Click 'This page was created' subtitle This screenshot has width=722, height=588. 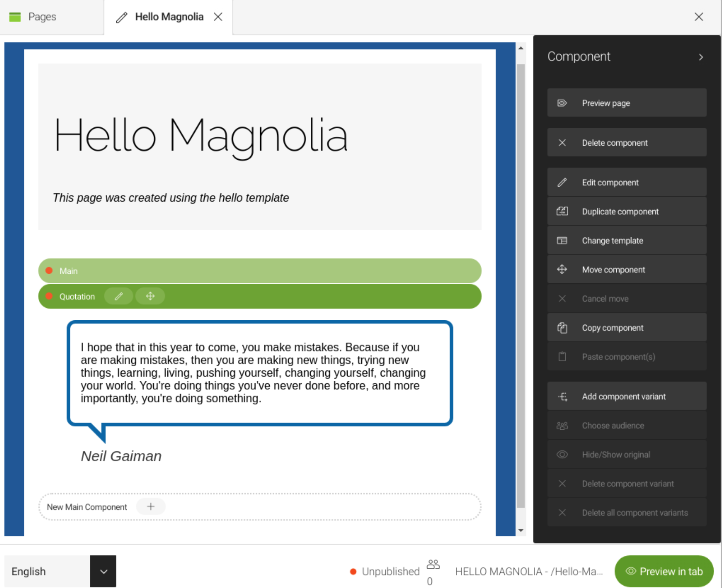click(170, 197)
